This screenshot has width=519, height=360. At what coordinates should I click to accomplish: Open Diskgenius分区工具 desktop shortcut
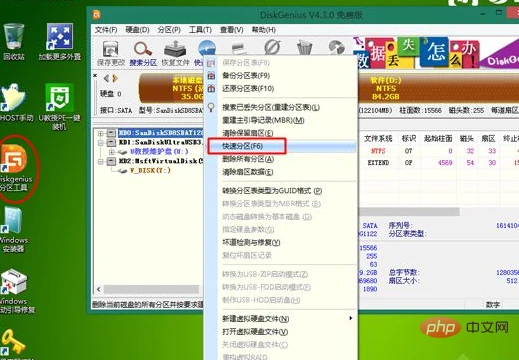coord(15,168)
